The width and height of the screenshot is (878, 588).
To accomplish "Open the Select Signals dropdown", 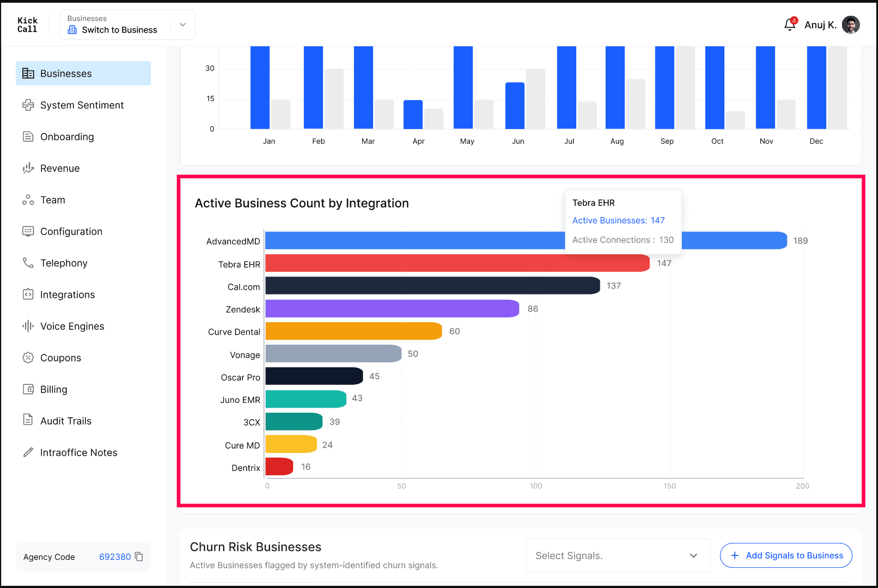I will coord(618,555).
